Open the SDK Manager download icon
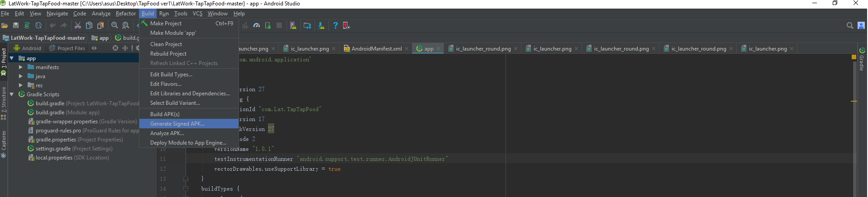This screenshot has height=197, width=868. tap(321, 26)
